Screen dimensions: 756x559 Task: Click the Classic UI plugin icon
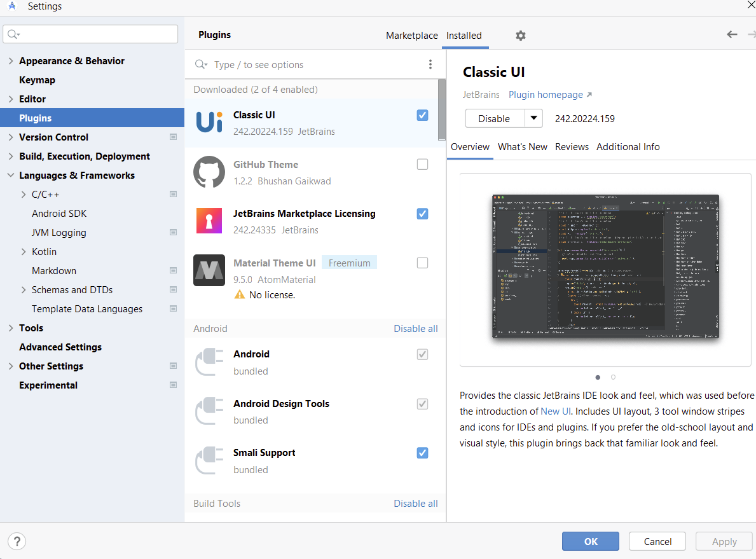(x=209, y=123)
